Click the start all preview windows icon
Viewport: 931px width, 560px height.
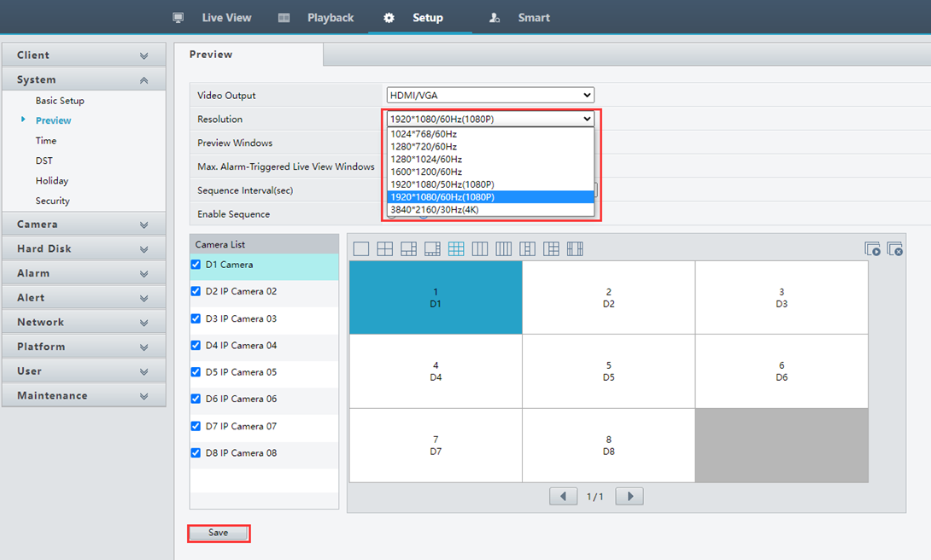click(872, 248)
